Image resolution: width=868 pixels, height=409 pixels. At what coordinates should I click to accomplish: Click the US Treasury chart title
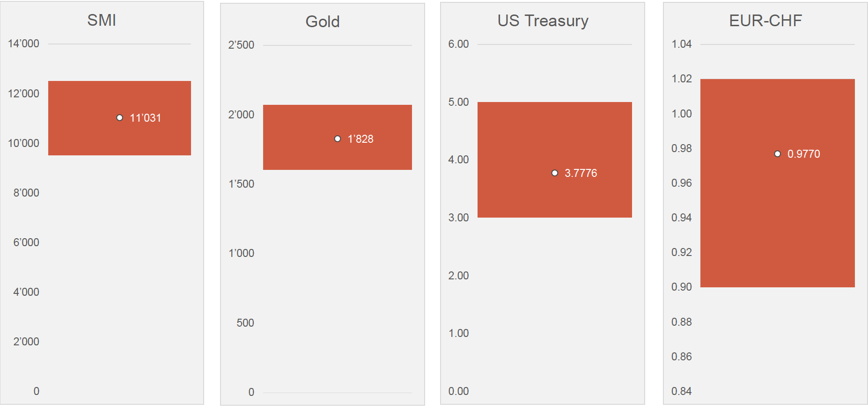coord(543,21)
